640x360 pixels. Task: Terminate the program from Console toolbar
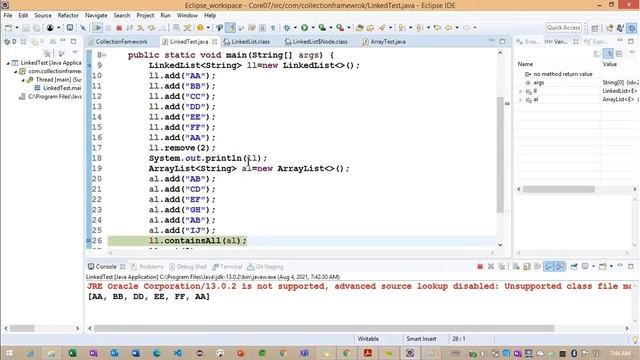[480, 267]
